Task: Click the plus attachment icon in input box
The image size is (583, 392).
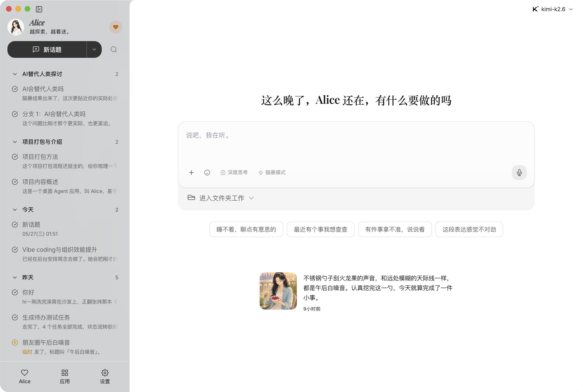Action: [191, 173]
